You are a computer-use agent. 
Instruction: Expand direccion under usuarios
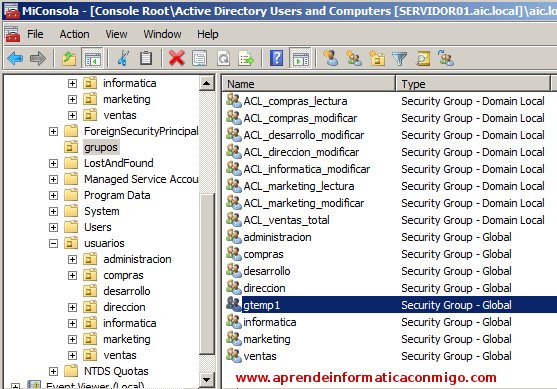point(72,307)
